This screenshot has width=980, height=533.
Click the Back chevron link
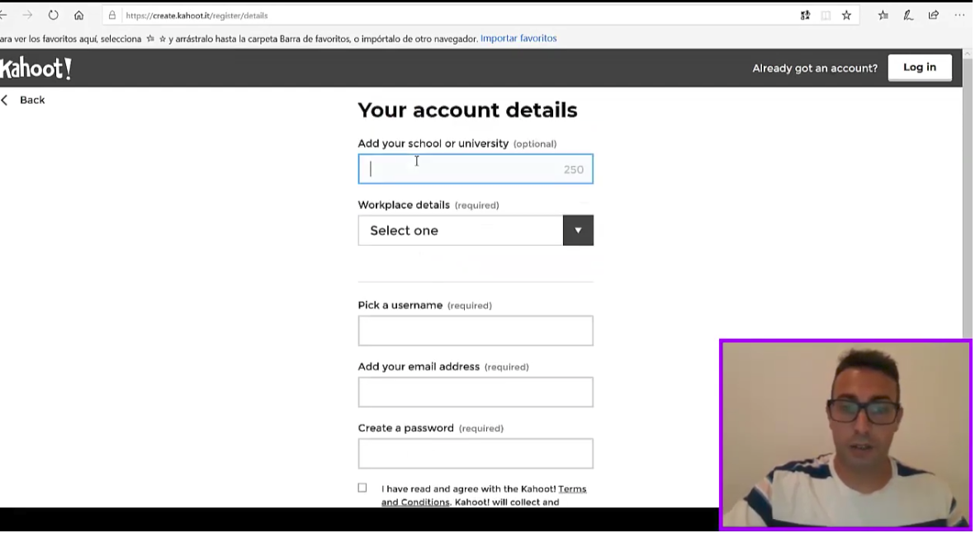(23, 100)
